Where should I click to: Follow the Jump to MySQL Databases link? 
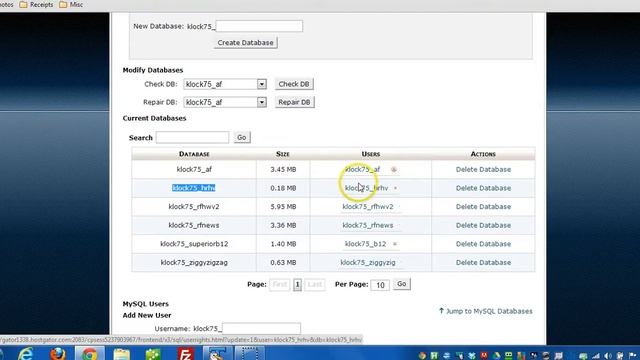pyautogui.click(x=485, y=311)
